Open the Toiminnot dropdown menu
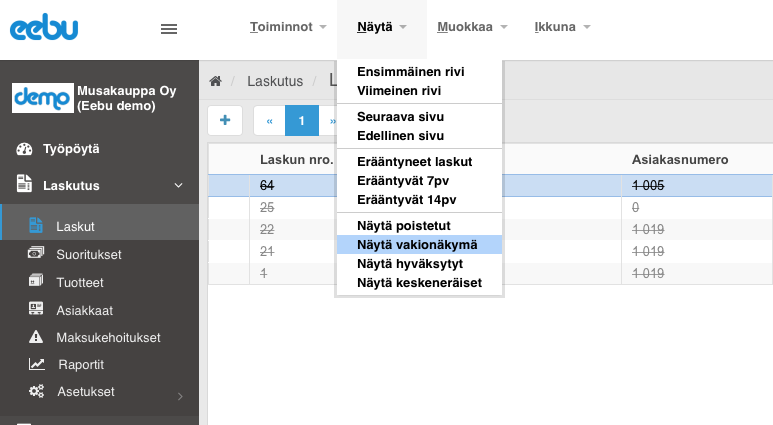The height and width of the screenshot is (425, 773). click(288, 27)
